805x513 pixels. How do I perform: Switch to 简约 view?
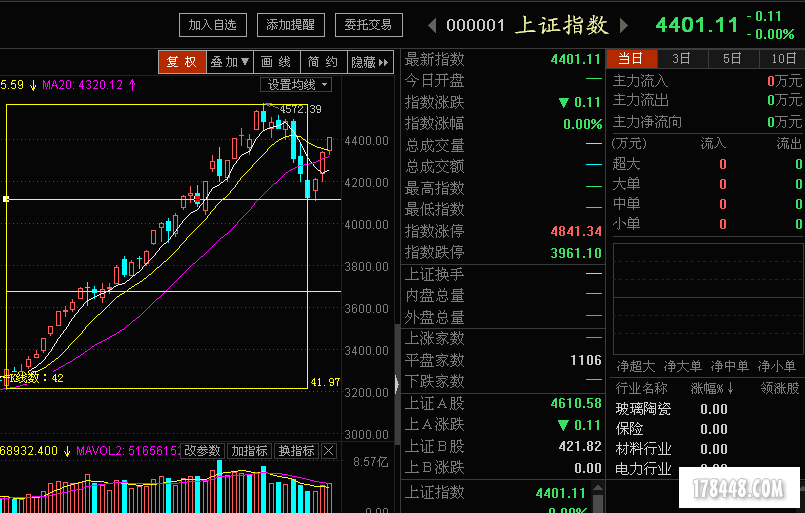point(323,62)
